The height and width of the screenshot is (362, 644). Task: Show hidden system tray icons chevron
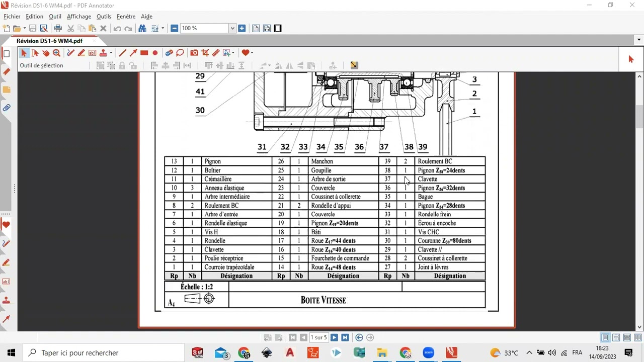coord(529,353)
